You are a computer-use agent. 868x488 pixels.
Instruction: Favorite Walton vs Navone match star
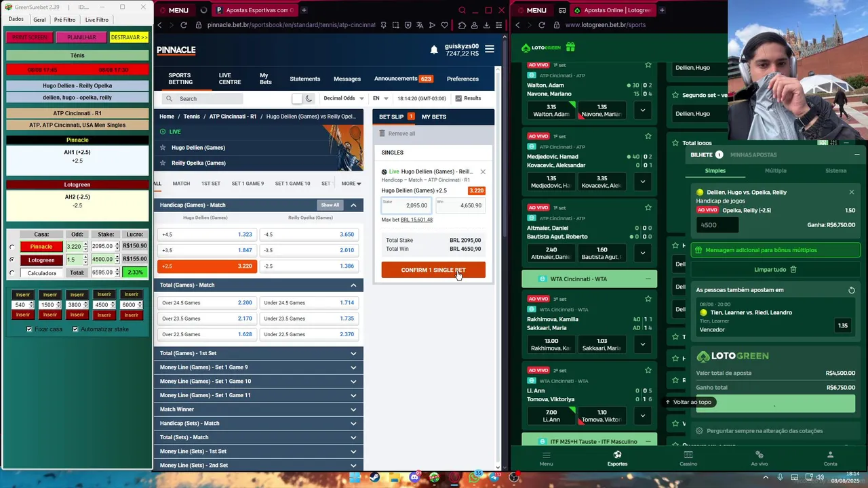[648, 65]
